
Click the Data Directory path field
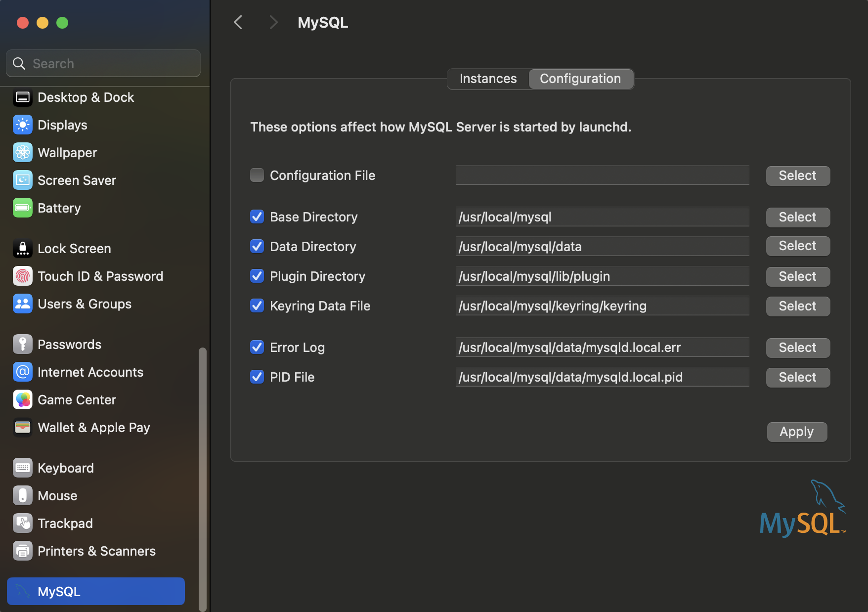tap(602, 246)
